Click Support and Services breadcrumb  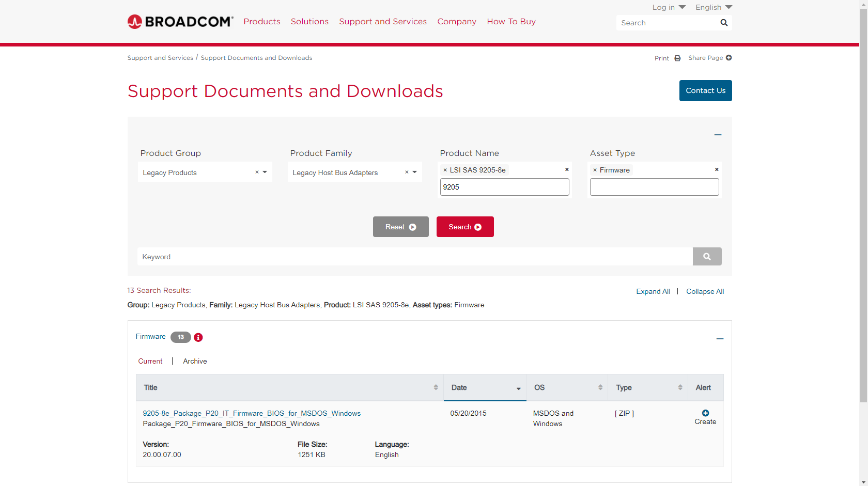click(160, 58)
